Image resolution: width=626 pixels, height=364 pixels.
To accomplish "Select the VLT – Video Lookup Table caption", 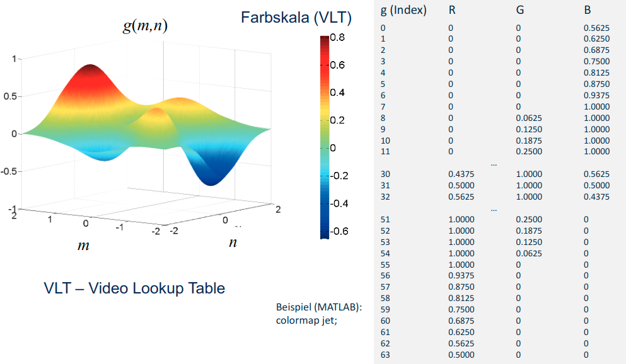I will [x=134, y=288].
